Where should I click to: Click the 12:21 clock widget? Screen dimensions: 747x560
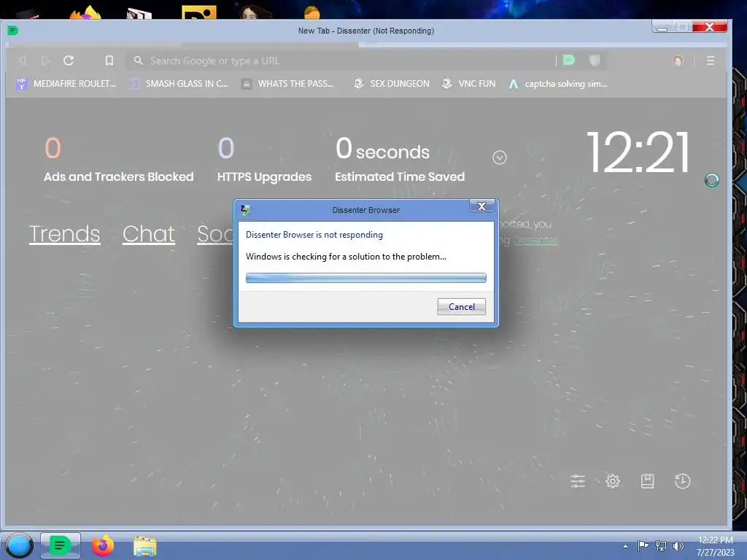638,152
